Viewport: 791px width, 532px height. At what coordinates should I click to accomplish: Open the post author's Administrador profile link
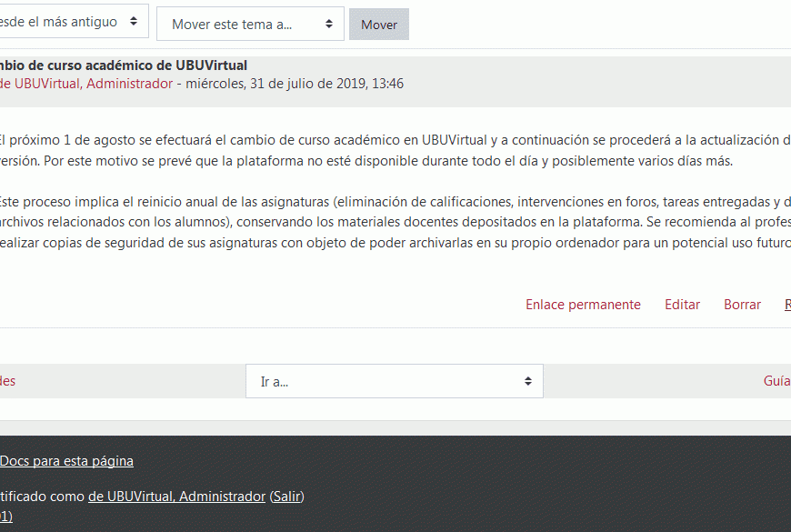pos(86,84)
